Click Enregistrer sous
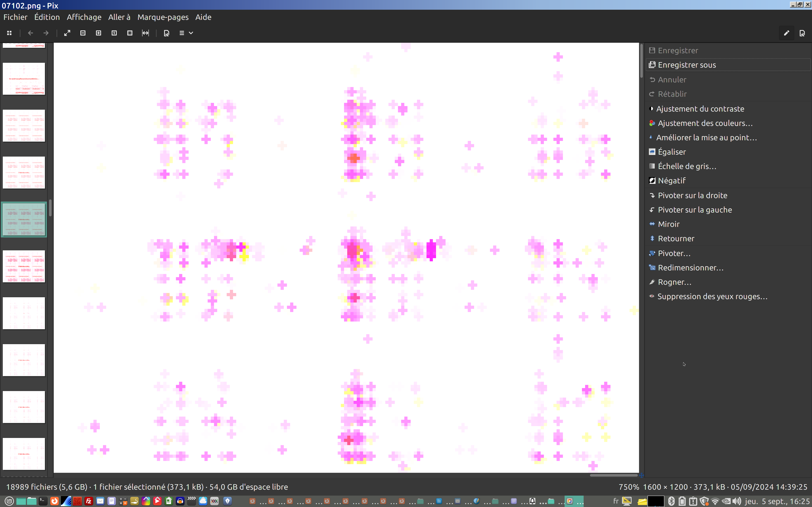The width and height of the screenshot is (812, 507). tap(687, 65)
